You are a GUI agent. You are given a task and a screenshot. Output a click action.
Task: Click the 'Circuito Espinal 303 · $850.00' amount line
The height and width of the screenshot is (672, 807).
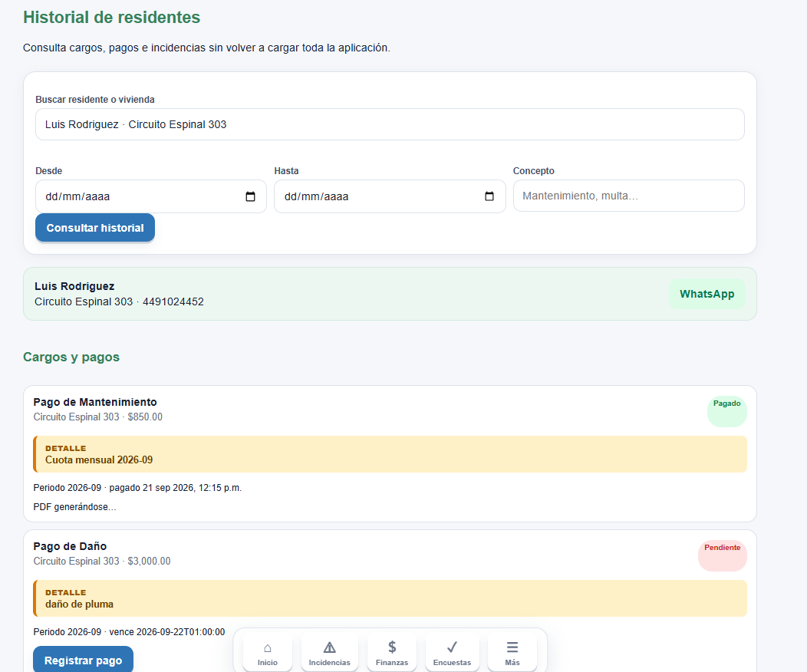point(97,417)
